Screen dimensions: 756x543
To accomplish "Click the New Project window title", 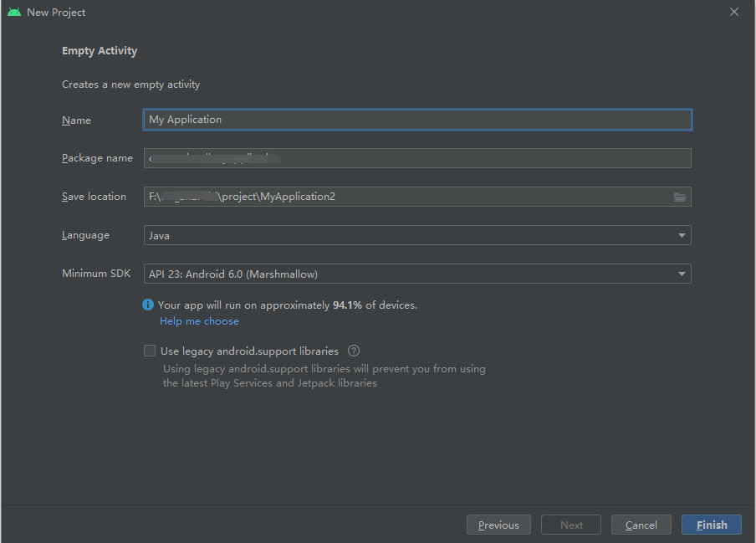I will coord(56,13).
